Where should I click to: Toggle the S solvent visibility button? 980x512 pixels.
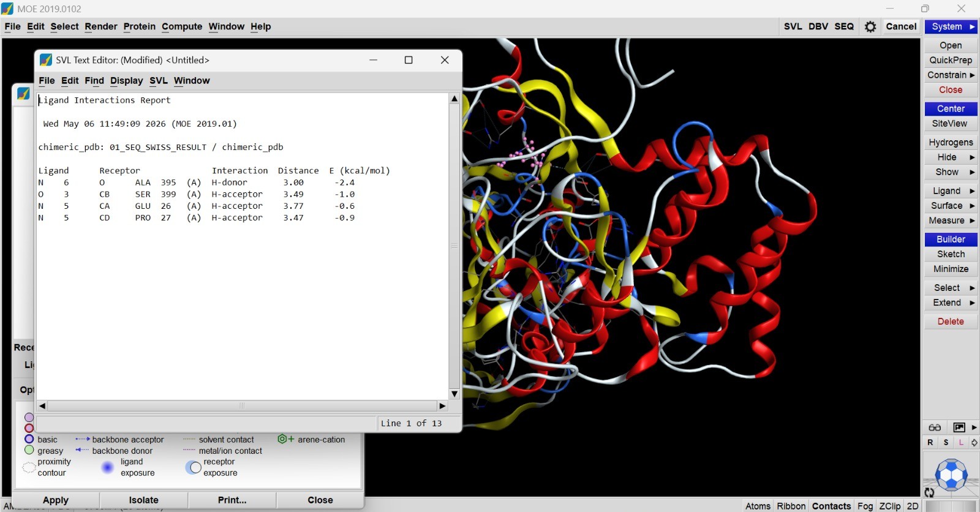point(946,442)
